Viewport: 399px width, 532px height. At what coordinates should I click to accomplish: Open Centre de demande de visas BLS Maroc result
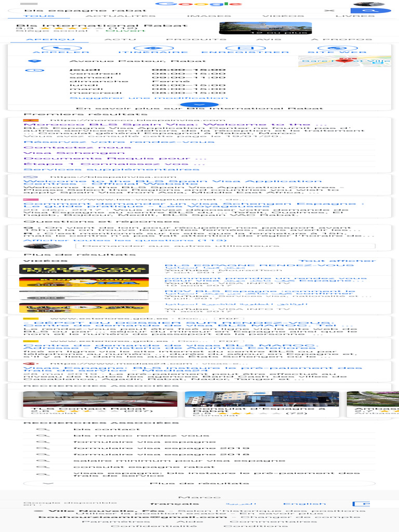(x=171, y=347)
